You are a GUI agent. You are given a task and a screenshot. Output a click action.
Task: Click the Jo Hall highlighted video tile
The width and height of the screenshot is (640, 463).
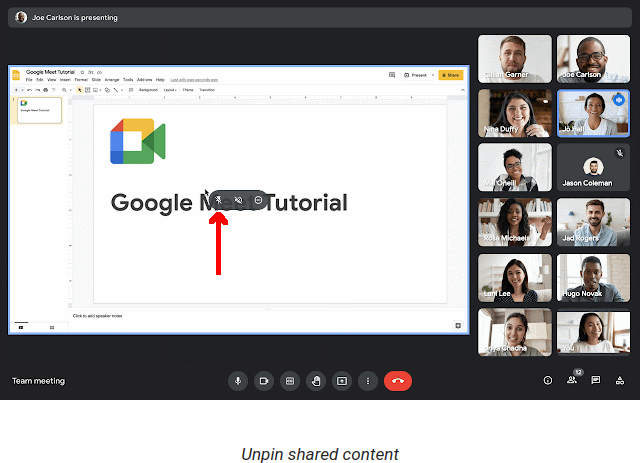593,113
